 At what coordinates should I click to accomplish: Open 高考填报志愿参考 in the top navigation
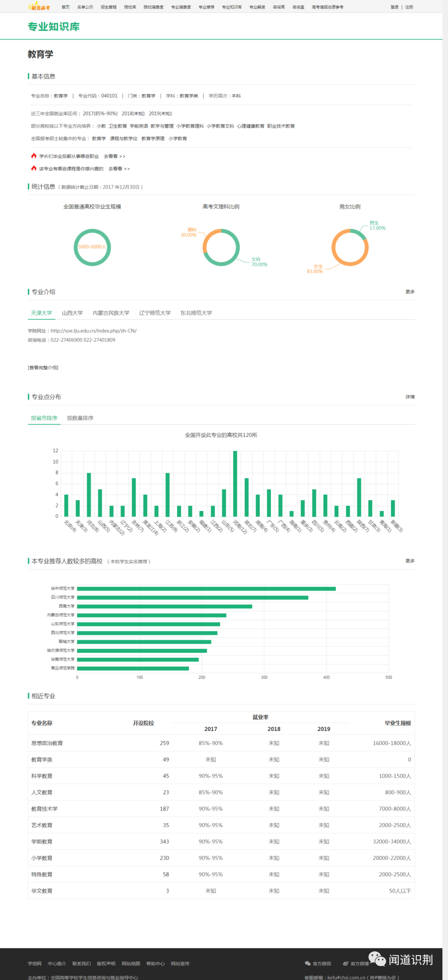328,7
